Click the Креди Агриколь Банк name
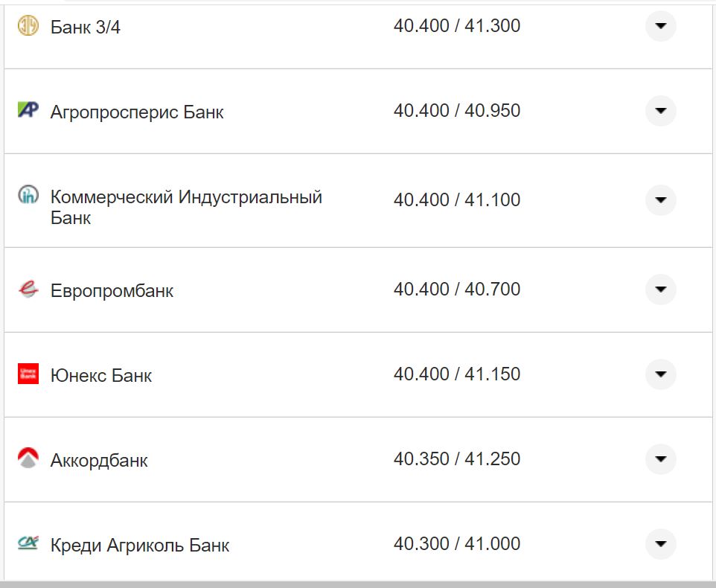 (x=138, y=544)
